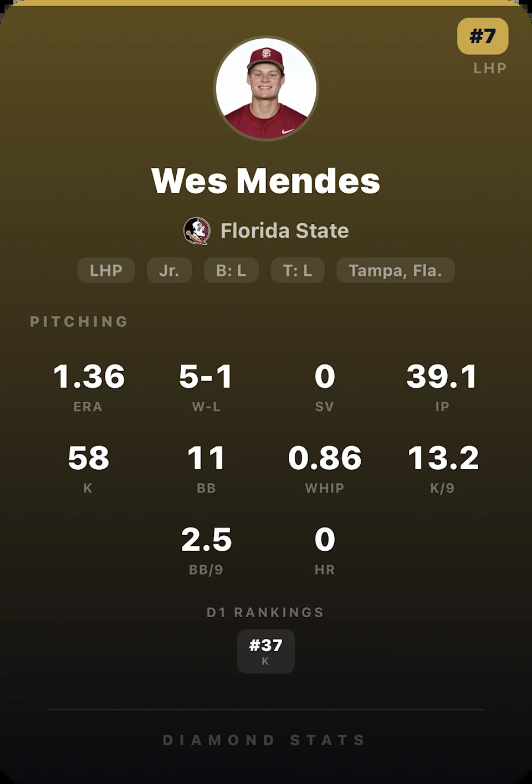Click the Pitching section heading

click(79, 321)
